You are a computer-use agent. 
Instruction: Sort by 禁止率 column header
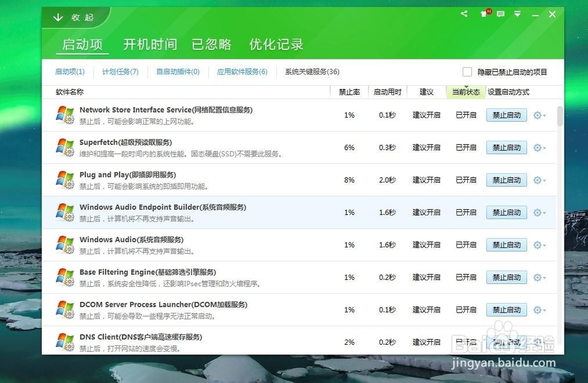click(x=349, y=92)
